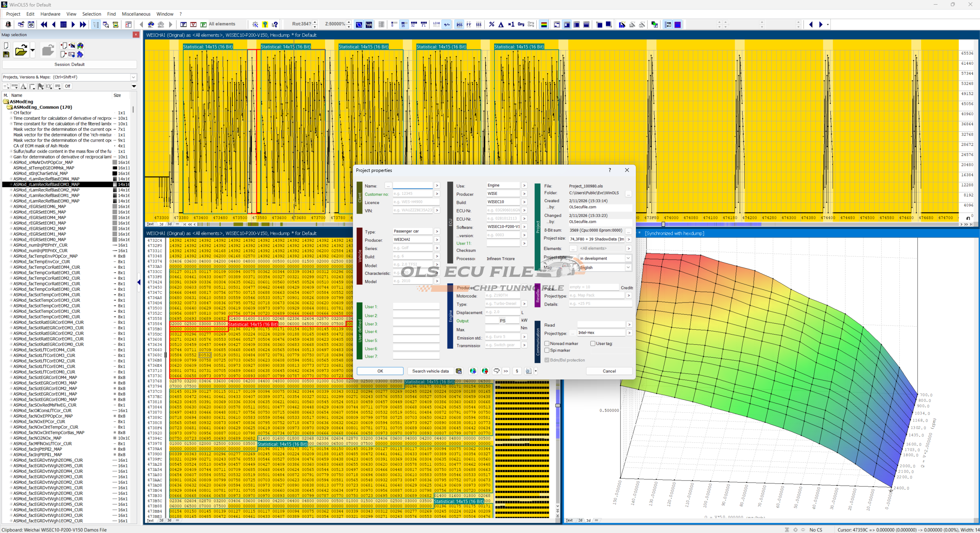
Task: Click the percent difference display icon
Action: point(492,25)
